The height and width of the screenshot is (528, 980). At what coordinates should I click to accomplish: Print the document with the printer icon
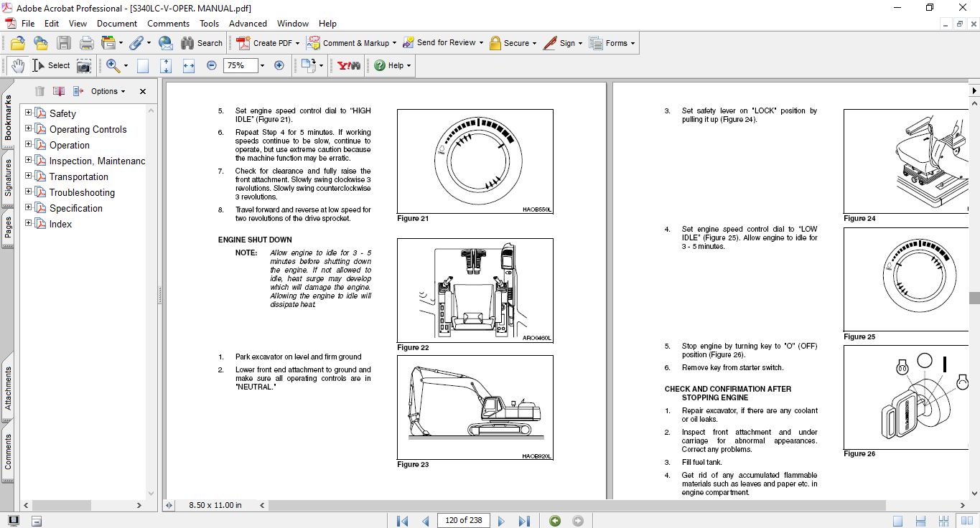(x=86, y=43)
